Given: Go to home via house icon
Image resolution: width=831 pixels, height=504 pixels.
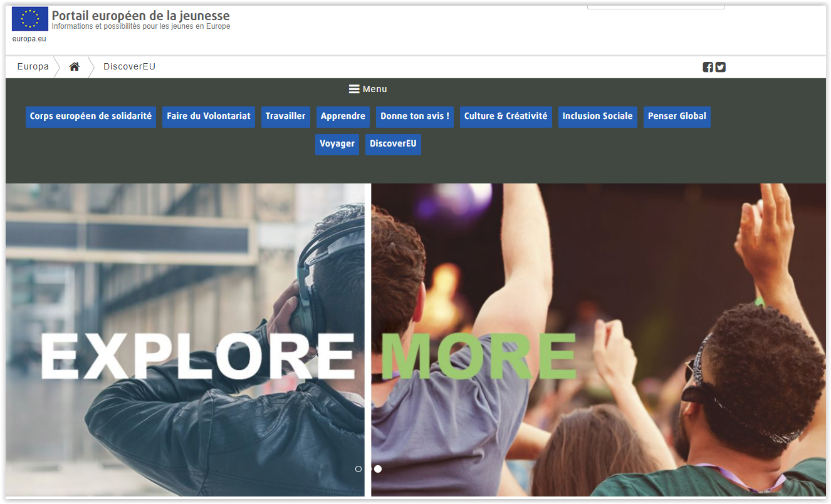Looking at the screenshot, I should (x=74, y=67).
